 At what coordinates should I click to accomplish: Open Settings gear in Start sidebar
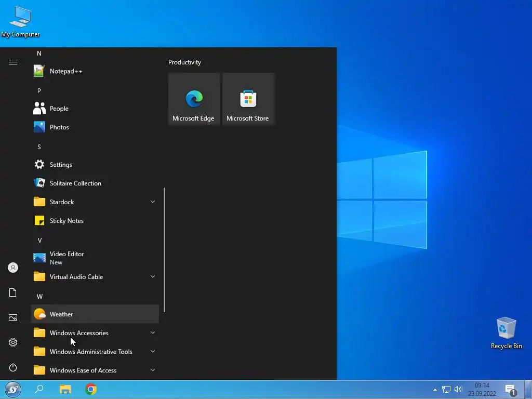tap(13, 342)
